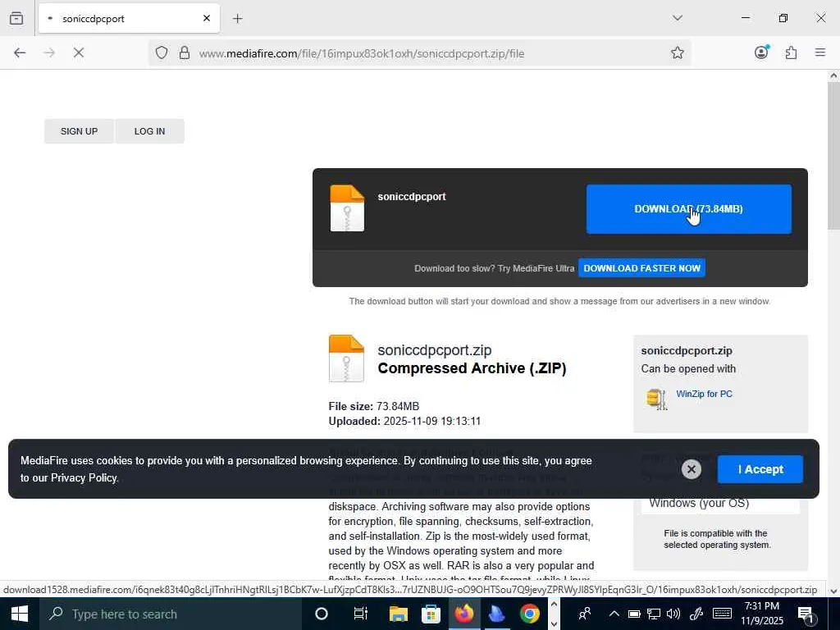Open tracking protection shield icon
This screenshot has height=630, width=840.
point(162,52)
